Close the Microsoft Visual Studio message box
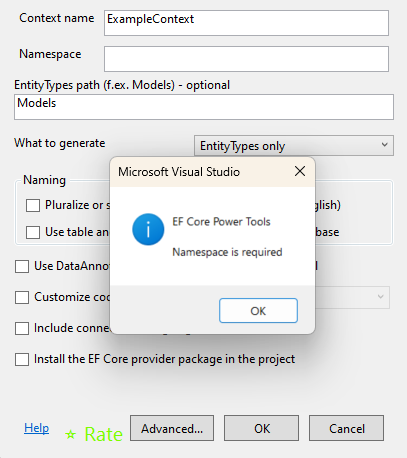Screen dimensions: 407x458 [x=300, y=171]
